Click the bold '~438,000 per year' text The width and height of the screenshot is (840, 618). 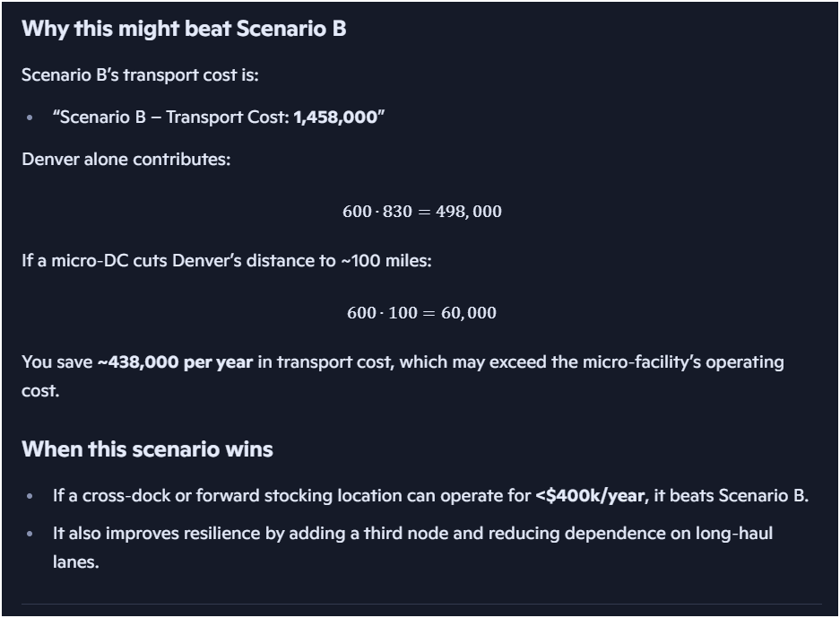175,362
